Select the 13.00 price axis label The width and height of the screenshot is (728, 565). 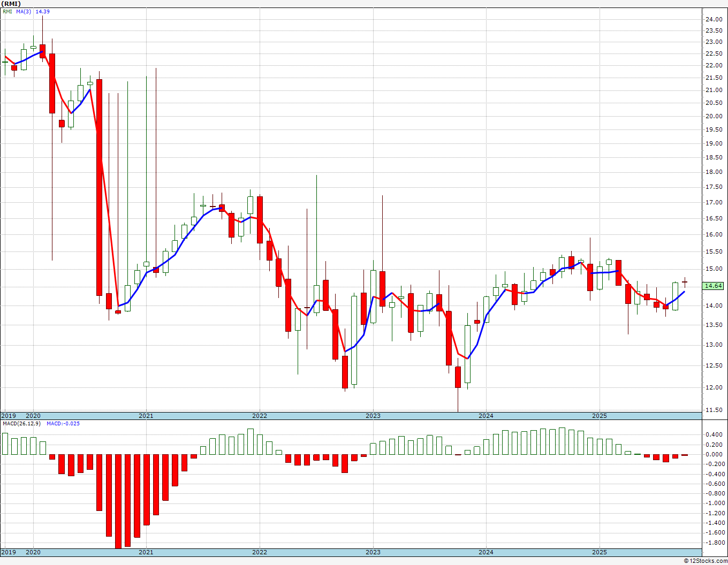[714, 345]
